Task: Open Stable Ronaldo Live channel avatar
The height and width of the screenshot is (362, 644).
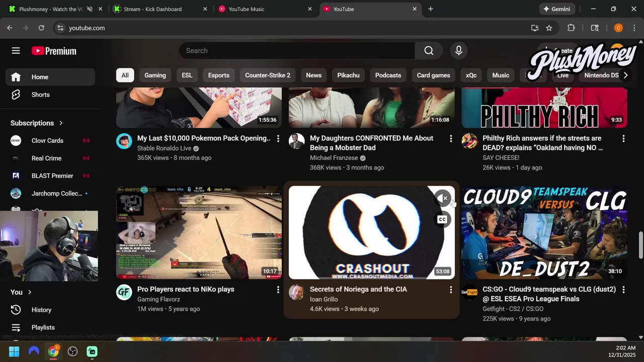Action: pos(124,141)
